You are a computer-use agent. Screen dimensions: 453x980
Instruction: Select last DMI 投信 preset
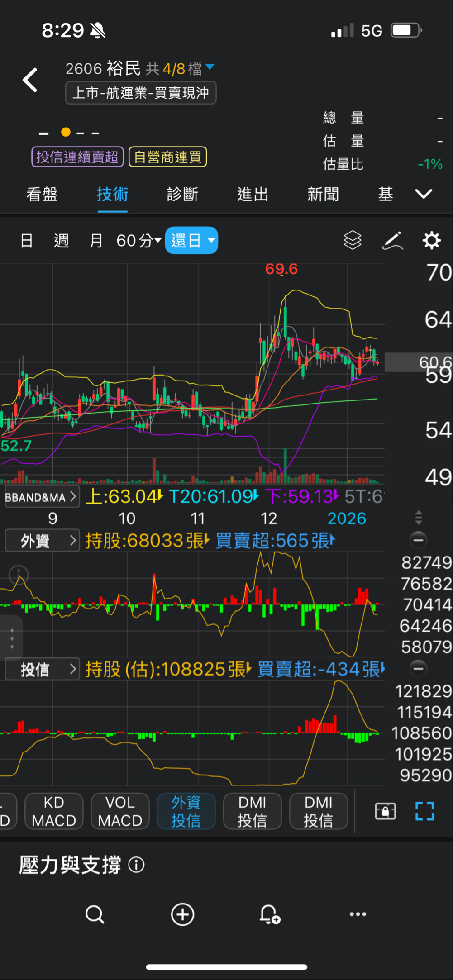pos(319,811)
